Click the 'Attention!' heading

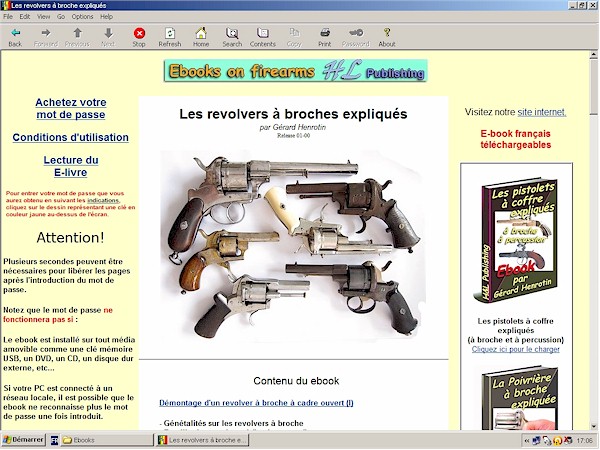(x=70, y=238)
